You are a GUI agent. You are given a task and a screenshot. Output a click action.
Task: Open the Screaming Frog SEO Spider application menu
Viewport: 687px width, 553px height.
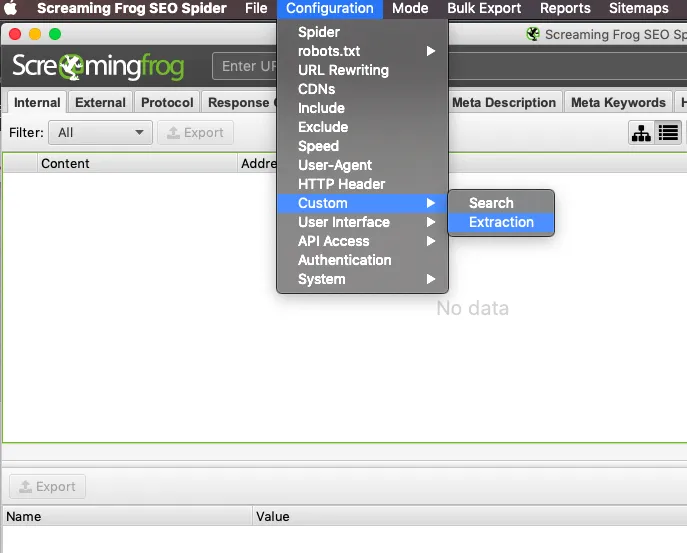[x=132, y=8]
